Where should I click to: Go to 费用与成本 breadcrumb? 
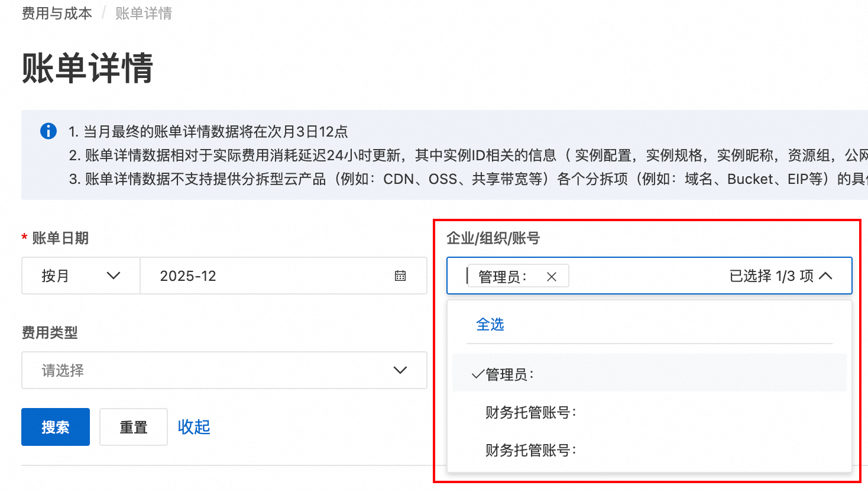pyautogui.click(x=57, y=13)
